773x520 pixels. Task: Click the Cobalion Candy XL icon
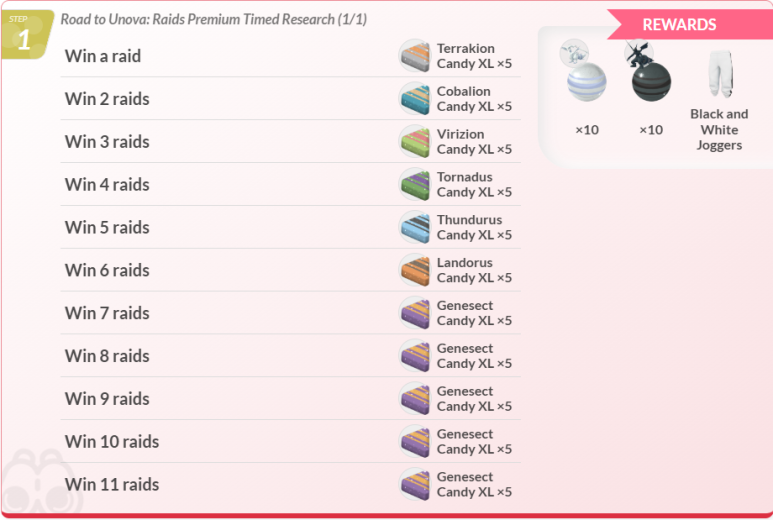point(415,99)
